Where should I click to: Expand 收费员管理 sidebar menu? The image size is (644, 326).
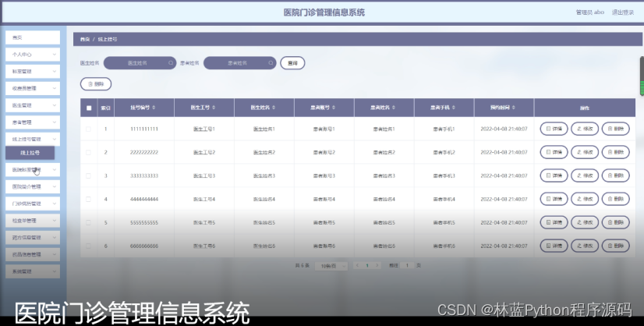pos(33,88)
